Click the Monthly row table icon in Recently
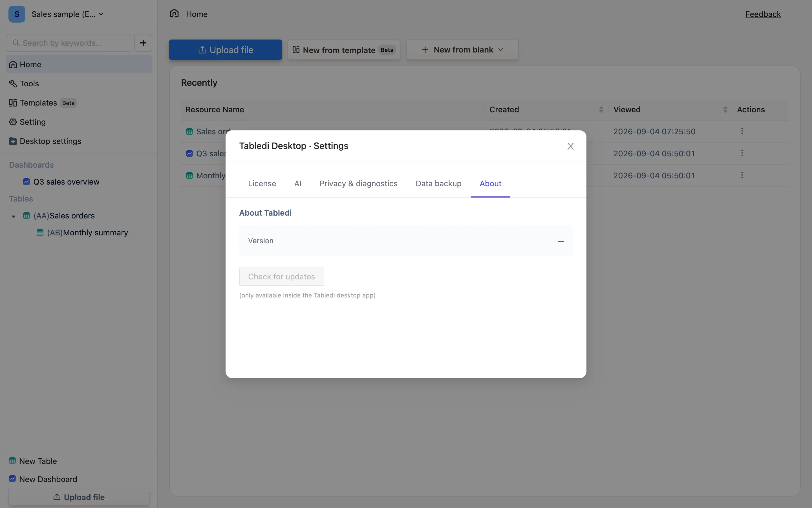The width and height of the screenshot is (812, 508). pos(189,176)
